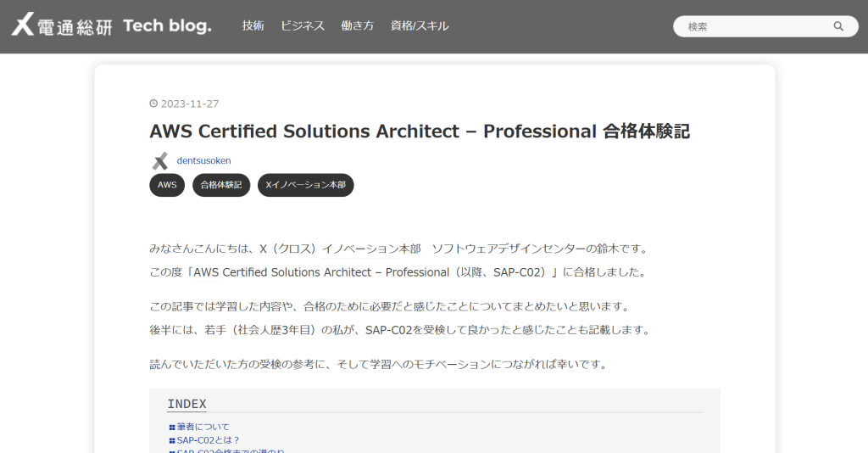Click the sentence 読んでいただいた方の受検の参考に
Screen dimensions: 868x453
pos(380,365)
